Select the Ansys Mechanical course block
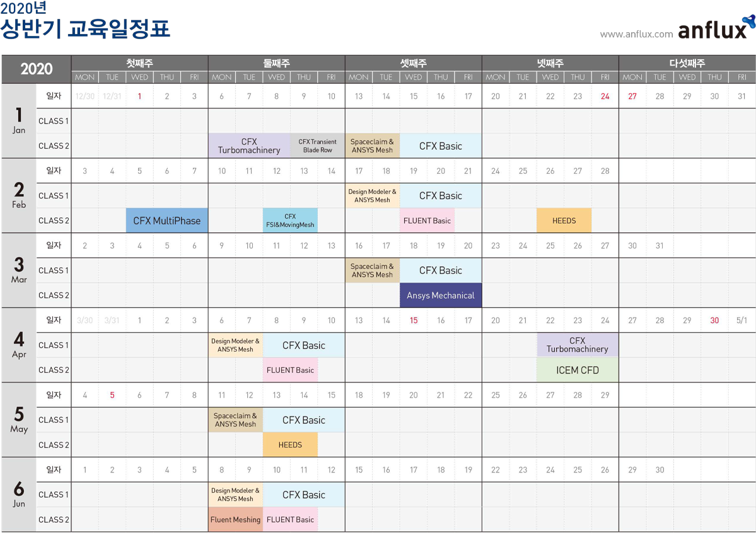Viewport: 756px width, 533px height. 441,295
